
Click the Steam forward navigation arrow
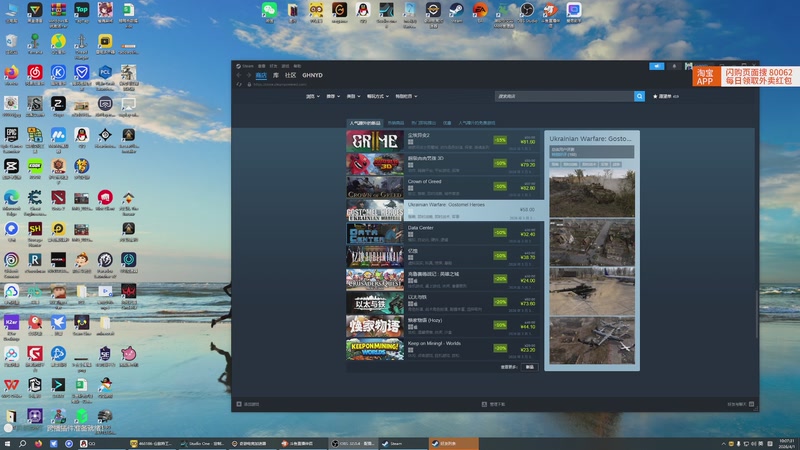coord(248,75)
